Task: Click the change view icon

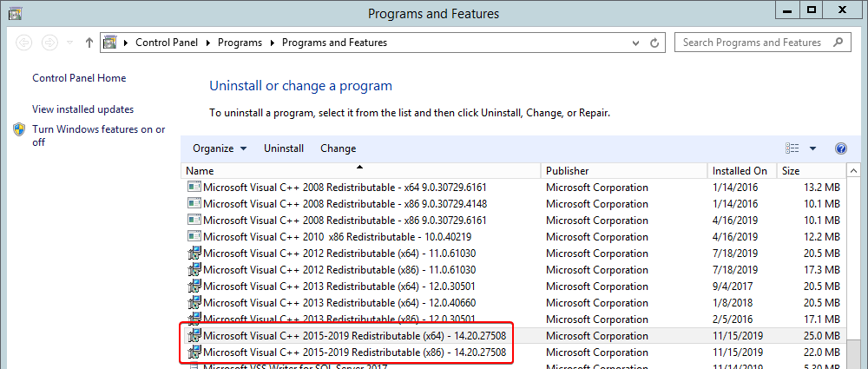Action: pyautogui.click(x=792, y=148)
